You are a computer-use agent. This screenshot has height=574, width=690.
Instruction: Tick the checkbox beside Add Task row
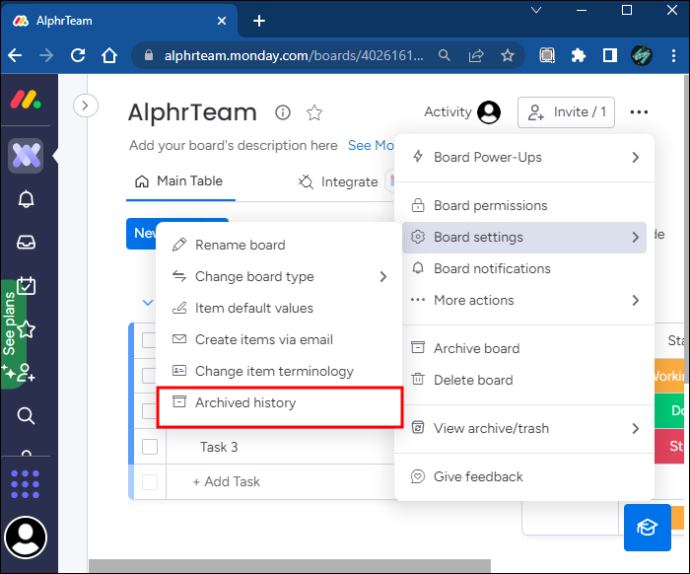click(x=150, y=482)
